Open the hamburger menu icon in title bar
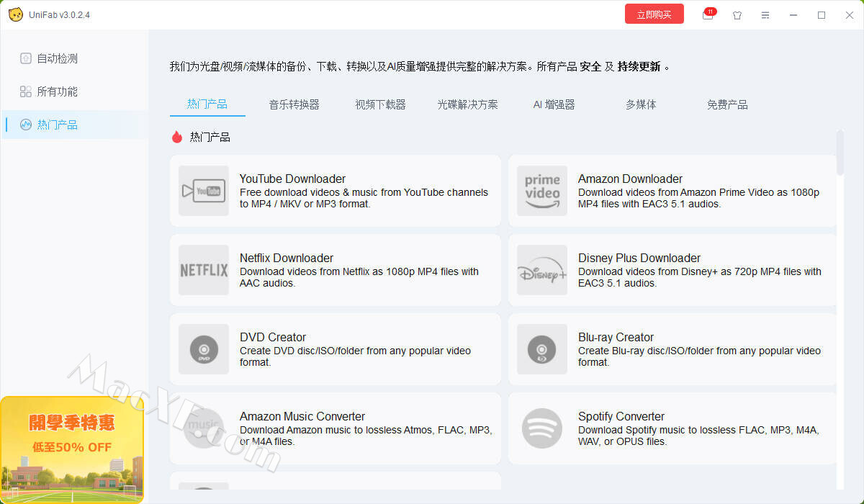 [765, 15]
